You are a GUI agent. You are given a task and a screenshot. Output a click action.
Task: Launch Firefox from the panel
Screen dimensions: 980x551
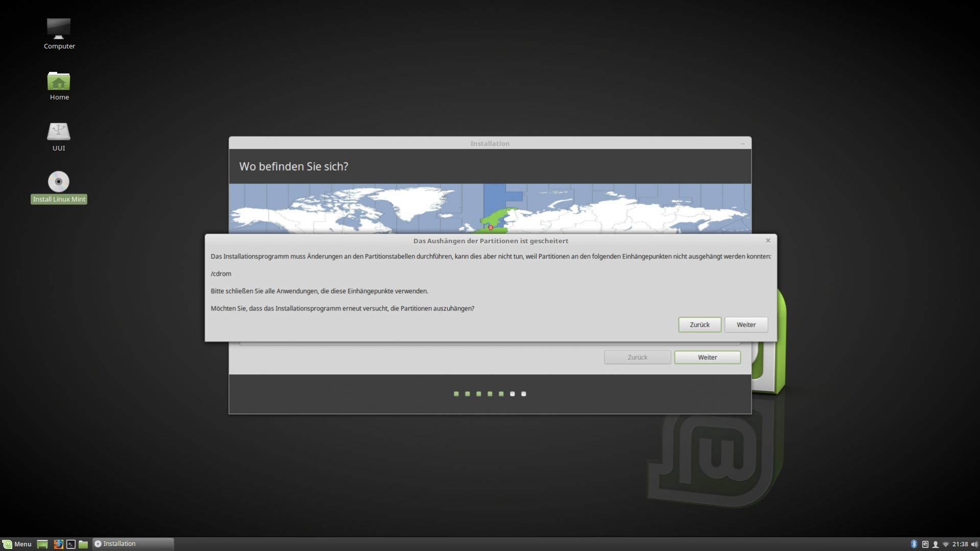click(58, 544)
